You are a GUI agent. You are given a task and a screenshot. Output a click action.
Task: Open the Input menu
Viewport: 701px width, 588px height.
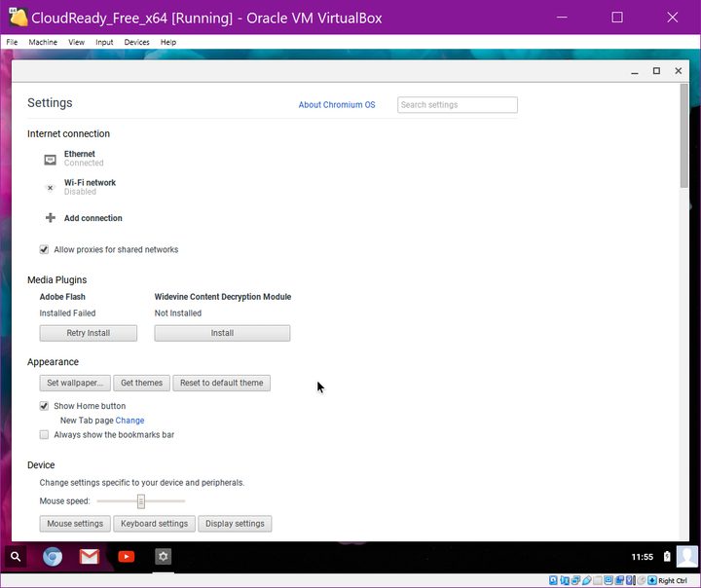[x=104, y=42]
